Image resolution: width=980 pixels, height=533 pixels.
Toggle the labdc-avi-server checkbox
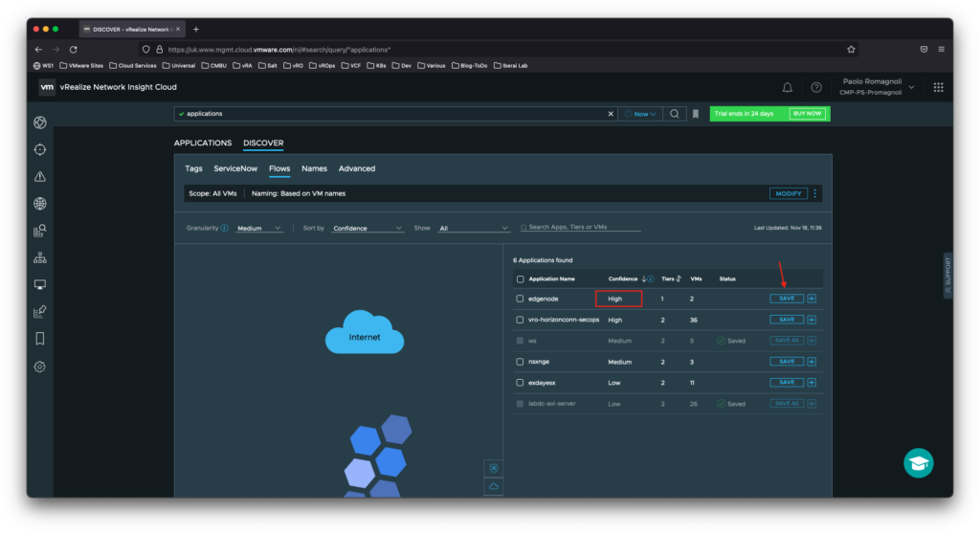pyautogui.click(x=520, y=404)
